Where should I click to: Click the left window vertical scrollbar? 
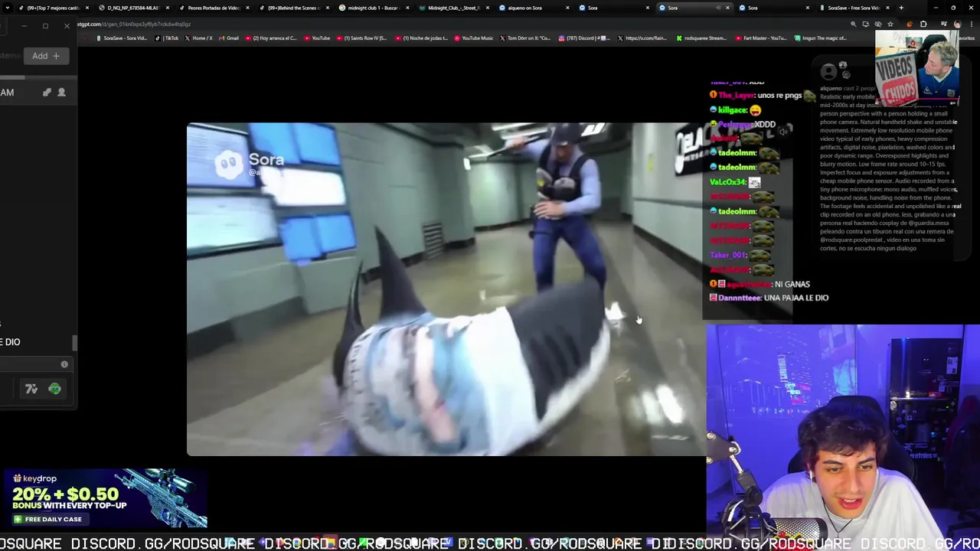pyautogui.click(x=74, y=343)
